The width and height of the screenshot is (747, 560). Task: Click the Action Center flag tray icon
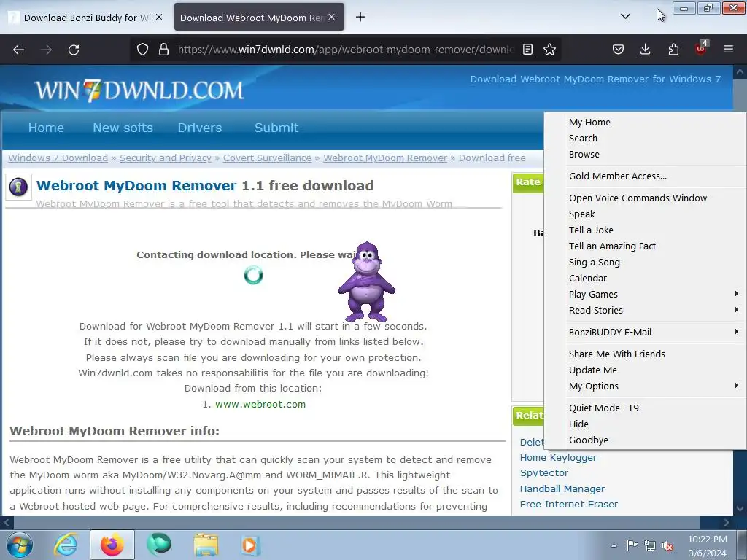point(632,545)
